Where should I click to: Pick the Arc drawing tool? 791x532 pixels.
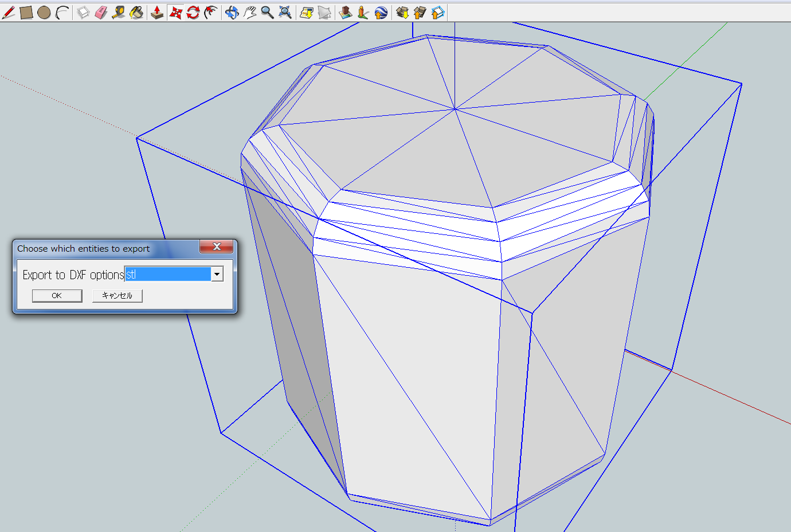(x=61, y=11)
